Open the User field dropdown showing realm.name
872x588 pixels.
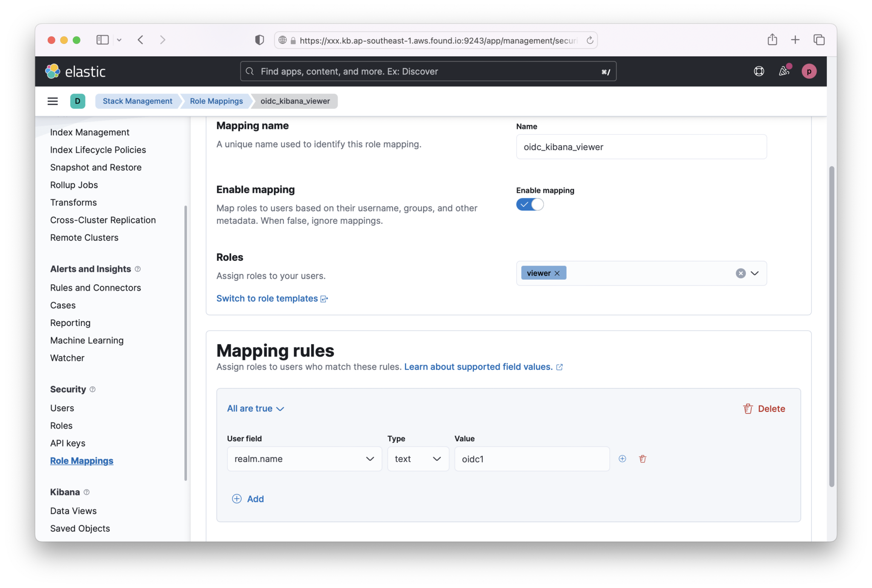tap(304, 459)
